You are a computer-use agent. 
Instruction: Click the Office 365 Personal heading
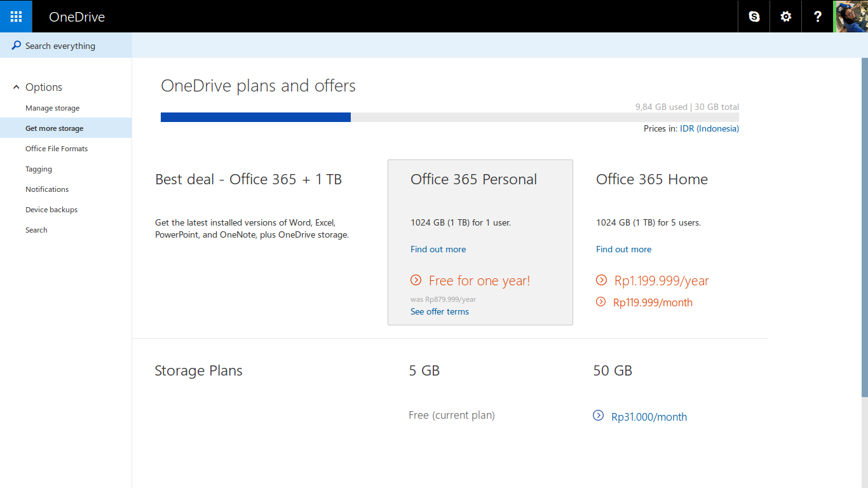coord(473,179)
